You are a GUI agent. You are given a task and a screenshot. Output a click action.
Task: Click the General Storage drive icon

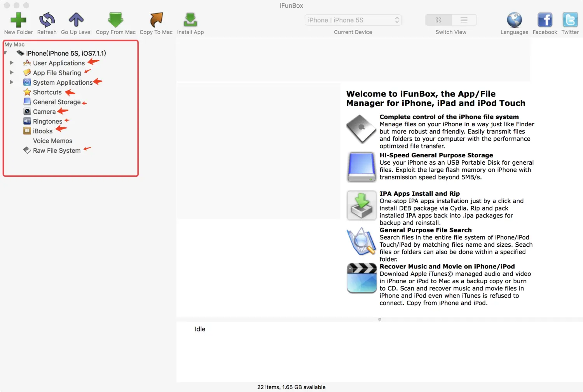(27, 101)
